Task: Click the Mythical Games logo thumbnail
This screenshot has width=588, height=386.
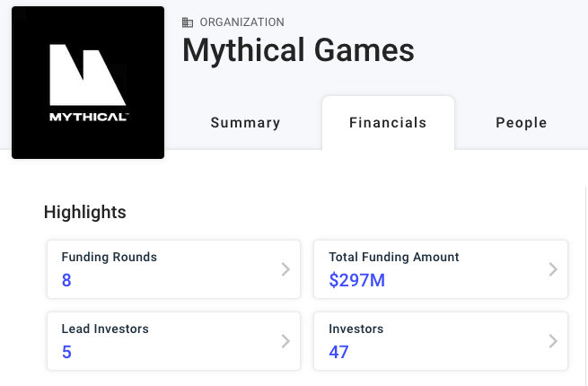Action: point(88,83)
